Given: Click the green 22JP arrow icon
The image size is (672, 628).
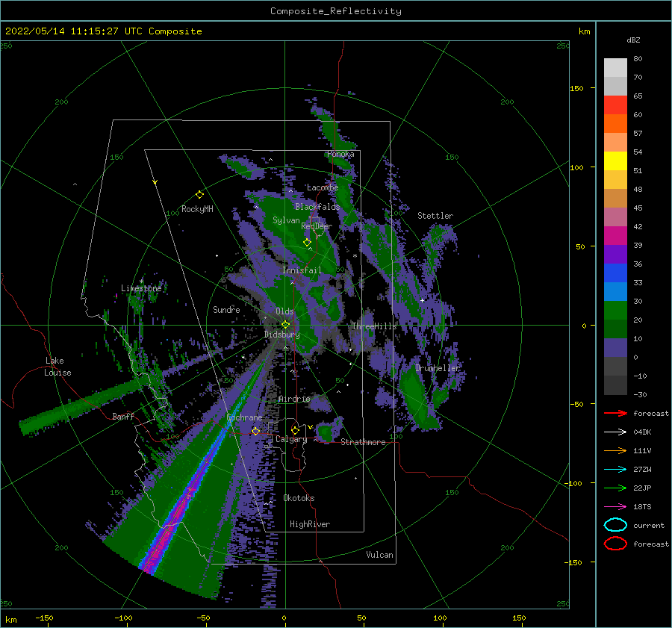Looking at the screenshot, I should point(615,488).
